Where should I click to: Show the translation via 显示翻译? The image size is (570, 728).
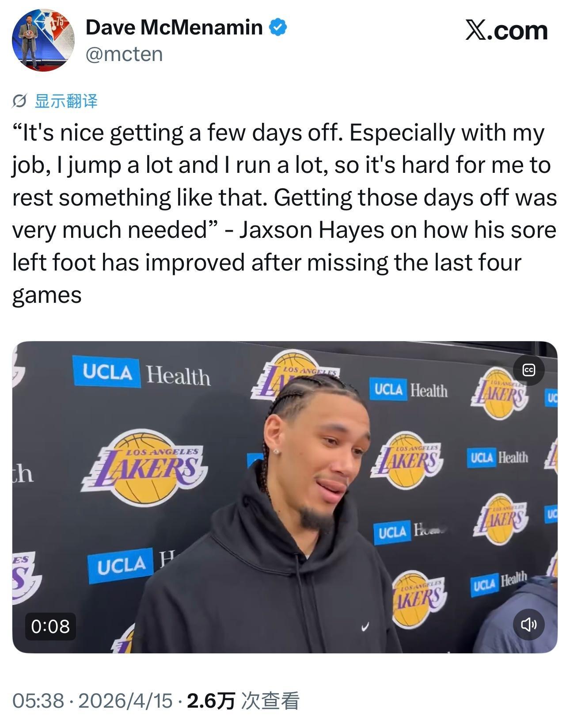tap(66, 101)
